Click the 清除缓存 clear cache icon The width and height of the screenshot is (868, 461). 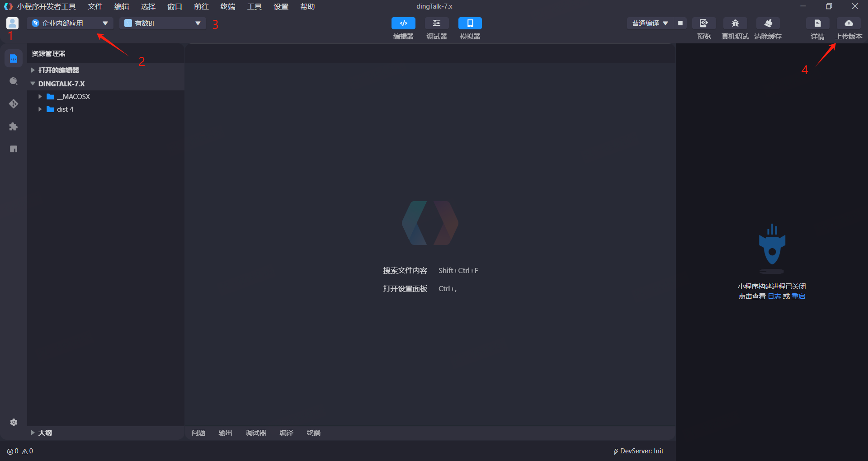768,24
